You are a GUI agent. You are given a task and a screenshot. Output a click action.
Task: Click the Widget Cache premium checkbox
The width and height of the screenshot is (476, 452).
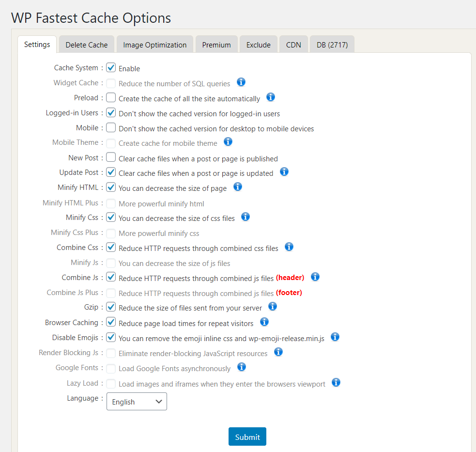[x=111, y=83]
